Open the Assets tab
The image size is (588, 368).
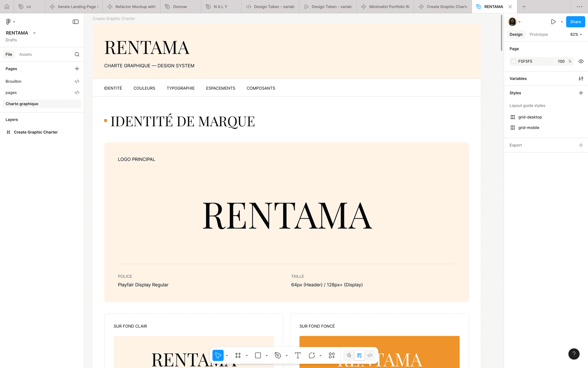point(25,54)
